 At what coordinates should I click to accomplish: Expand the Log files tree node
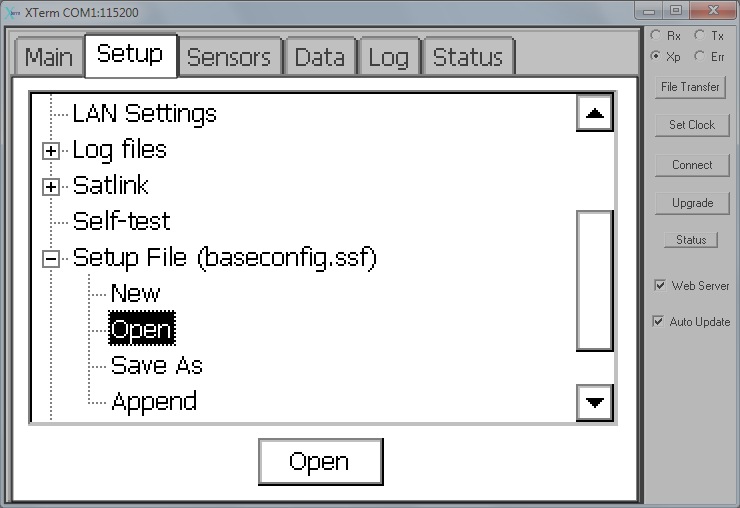coord(50,150)
